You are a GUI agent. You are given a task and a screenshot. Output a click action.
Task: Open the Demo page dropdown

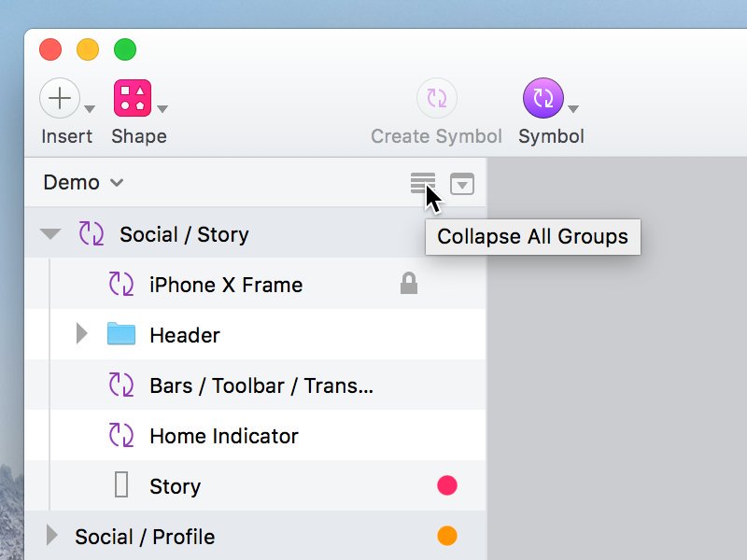coord(83,183)
